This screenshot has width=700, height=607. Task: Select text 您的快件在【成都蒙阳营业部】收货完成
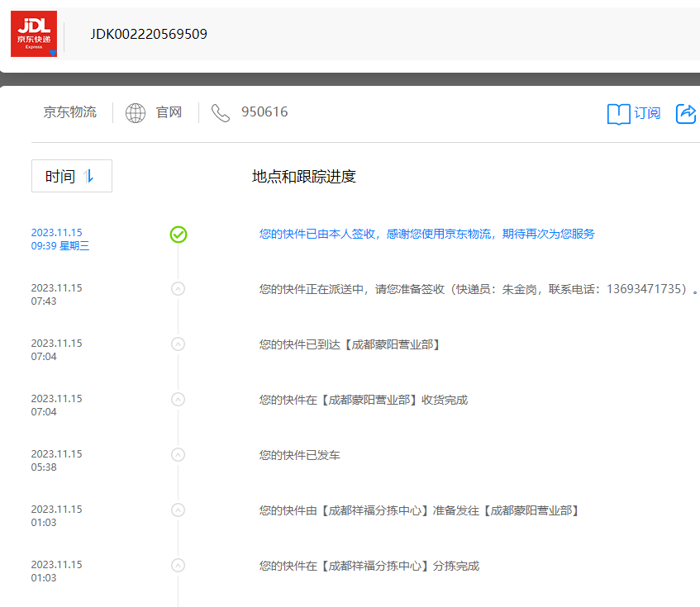pos(364,400)
